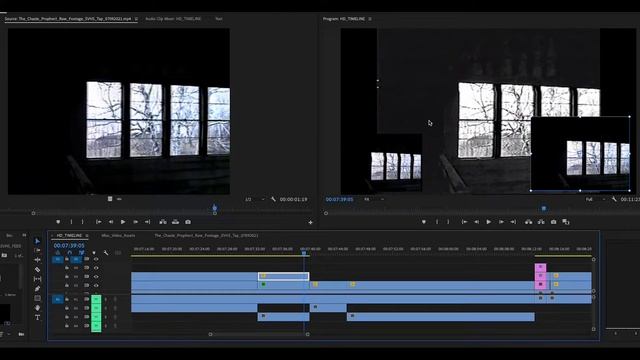Toggle eye visibility of fourth video track

click(96, 285)
